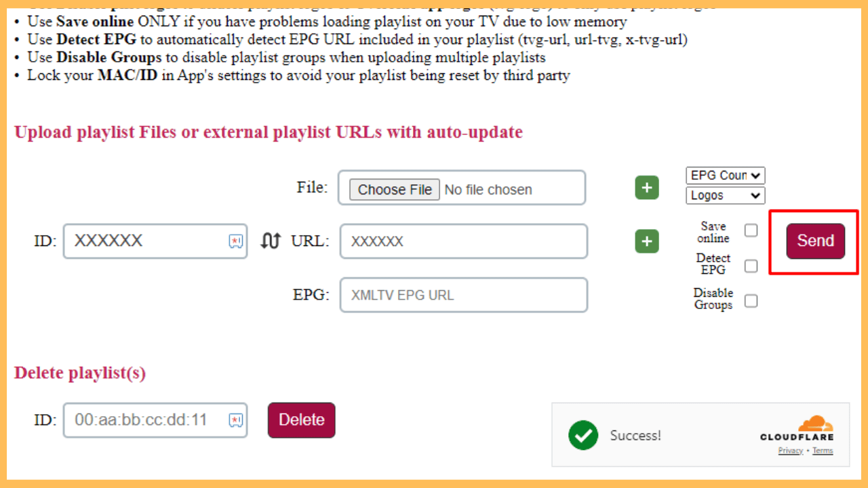Open the EPG Country dropdown
Image resolution: width=868 pixels, height=488 pixels.
725,175
